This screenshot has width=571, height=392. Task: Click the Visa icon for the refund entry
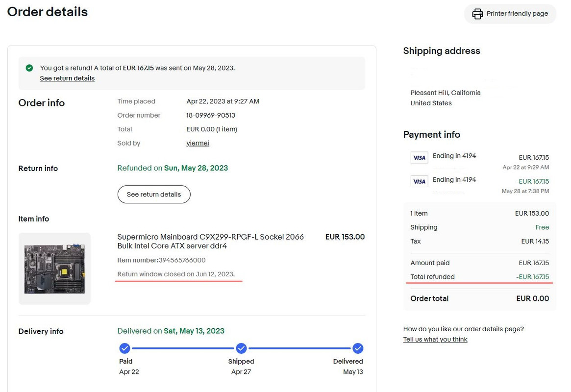pos(419,181)
